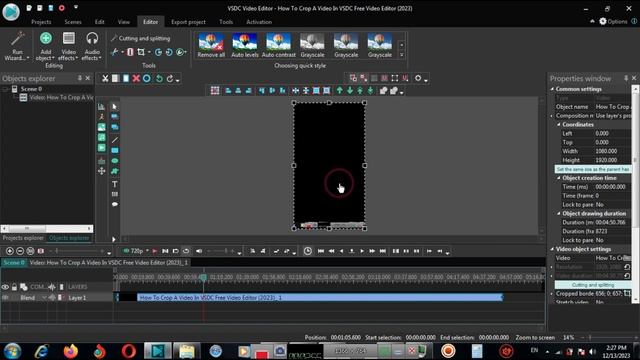
Task: Toggle visibility eye for all layers
Action: pos(5,287)
